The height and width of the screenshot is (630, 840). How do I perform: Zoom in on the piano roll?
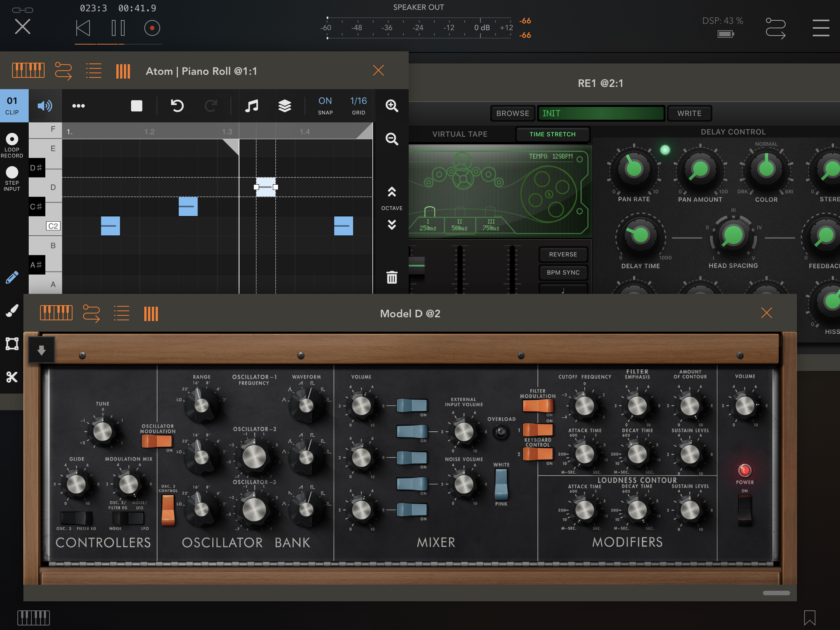pyautogui.click(x=392, y=106)
